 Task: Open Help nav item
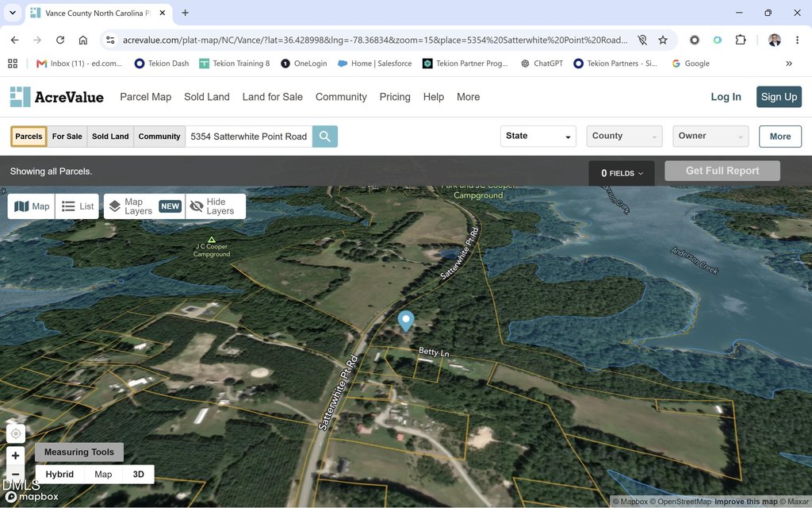click(x=434, y=97)
